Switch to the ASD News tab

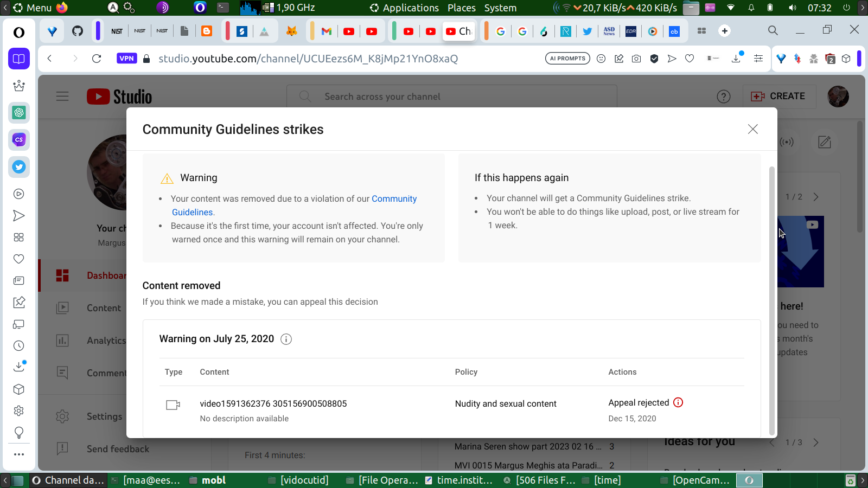(x=609, y=31)
